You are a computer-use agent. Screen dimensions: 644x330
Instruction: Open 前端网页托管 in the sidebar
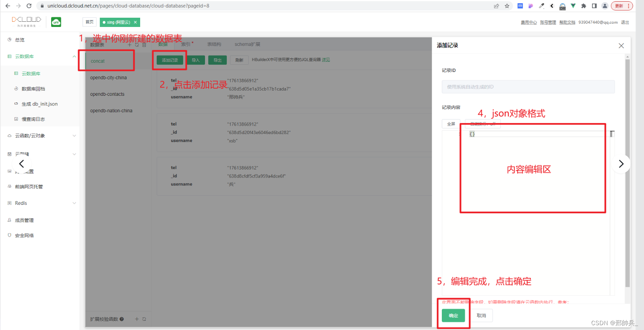tap(29, 187)
